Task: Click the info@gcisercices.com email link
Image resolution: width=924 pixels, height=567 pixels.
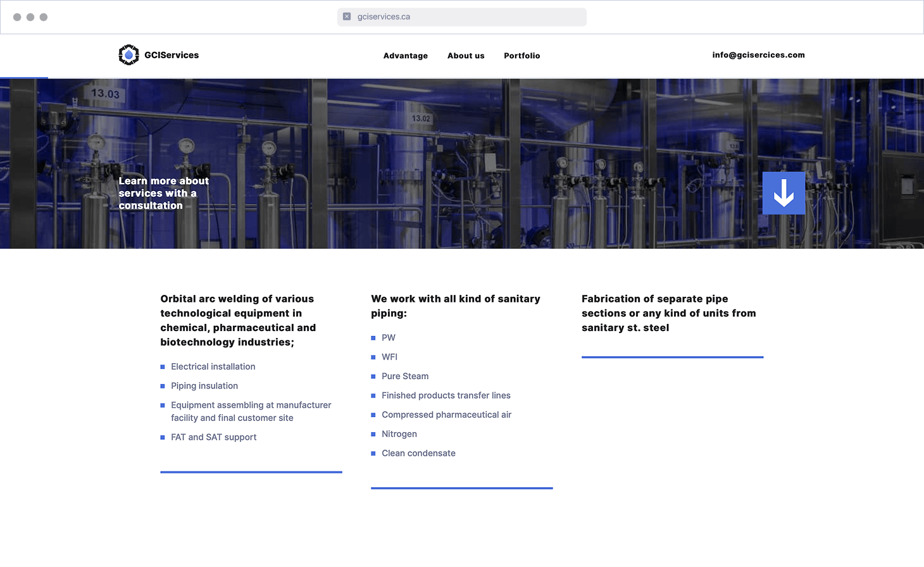Action: [758, 55]
